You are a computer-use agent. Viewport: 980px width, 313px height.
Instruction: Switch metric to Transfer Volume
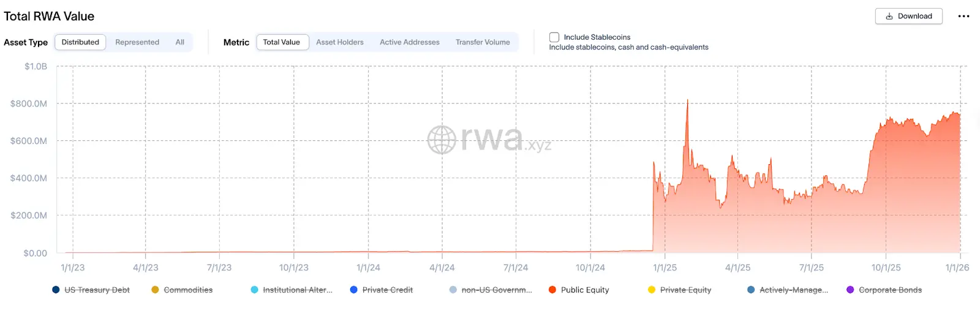(483, 42)
